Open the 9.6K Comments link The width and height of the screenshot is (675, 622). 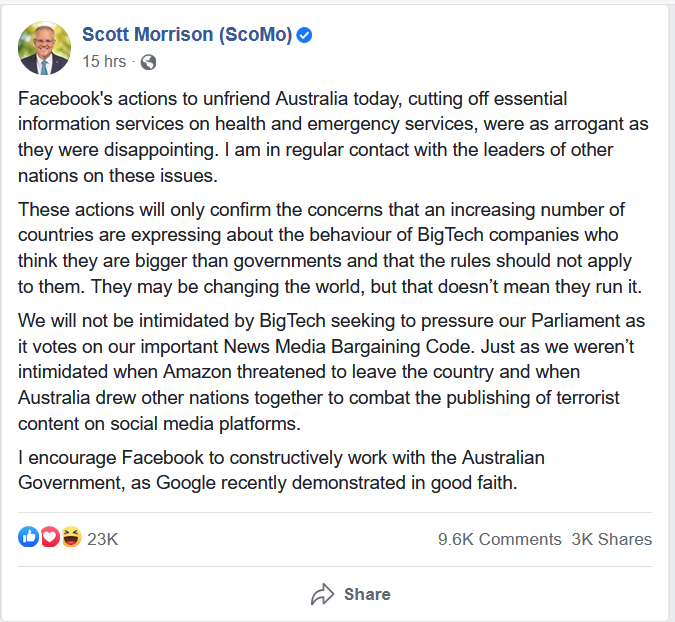coord(499,539)
